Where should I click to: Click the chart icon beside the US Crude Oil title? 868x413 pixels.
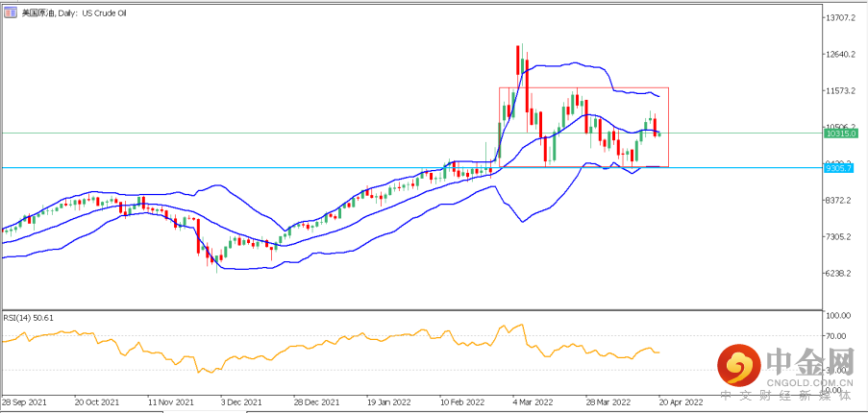[x=10, y=12]
